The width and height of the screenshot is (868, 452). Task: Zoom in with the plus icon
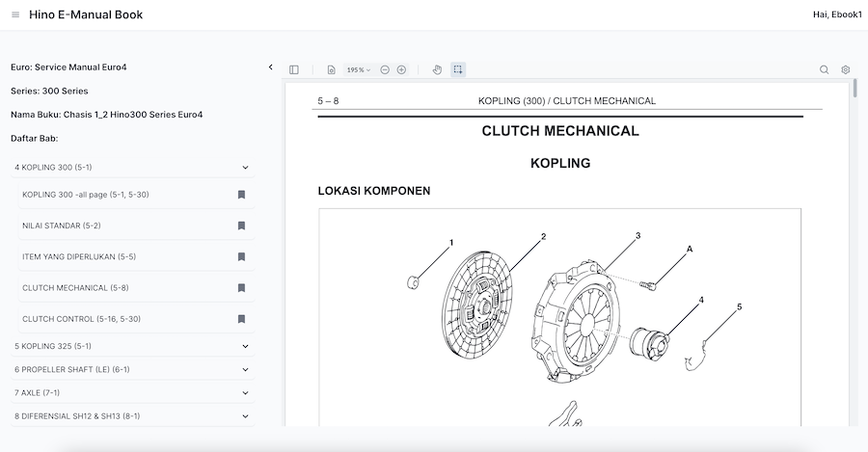[x=401, y=69]
